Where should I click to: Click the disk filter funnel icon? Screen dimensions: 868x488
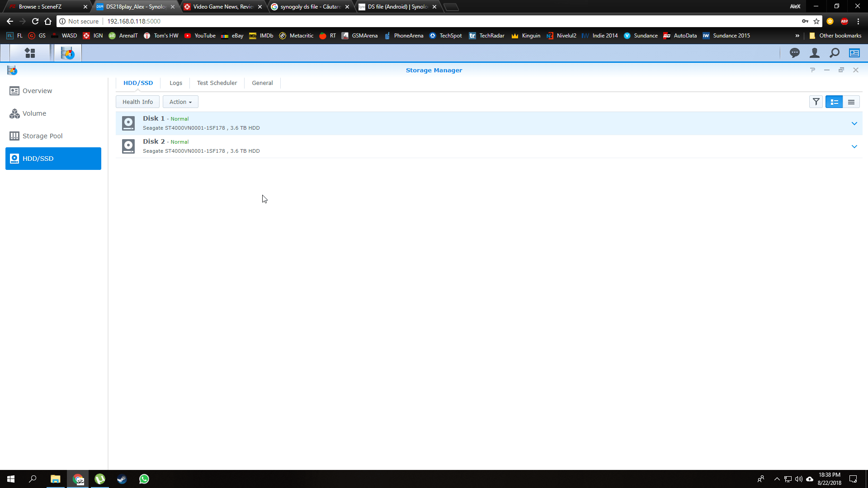coord(816,102)
